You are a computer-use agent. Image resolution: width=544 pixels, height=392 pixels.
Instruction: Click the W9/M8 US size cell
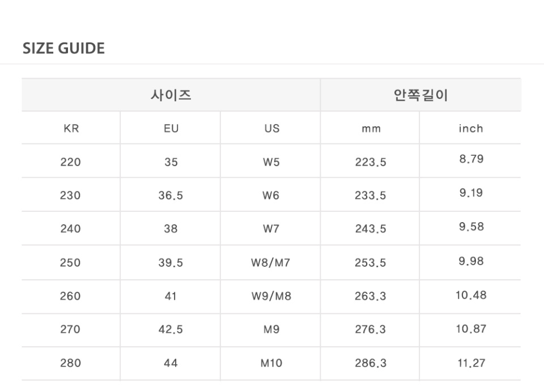(271, 296)
